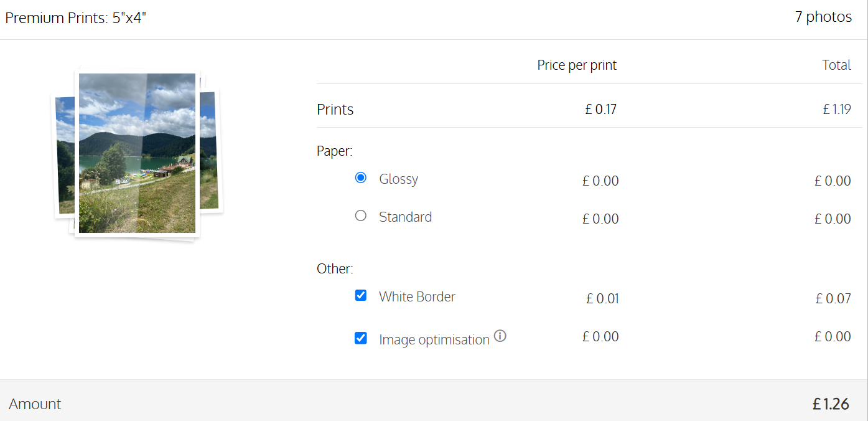Toggle the Image optimisation checkbox
The height and width of the screenshot is (421, 868).
coord(361,338)
